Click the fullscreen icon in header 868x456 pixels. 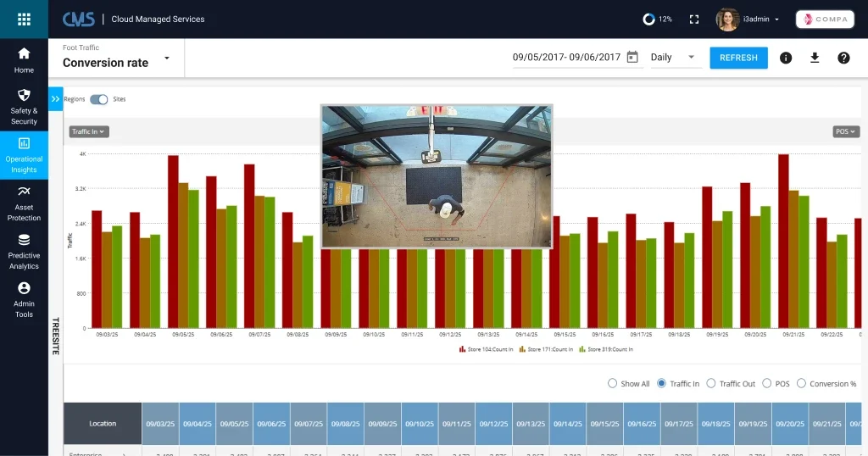tap(694, 19)
